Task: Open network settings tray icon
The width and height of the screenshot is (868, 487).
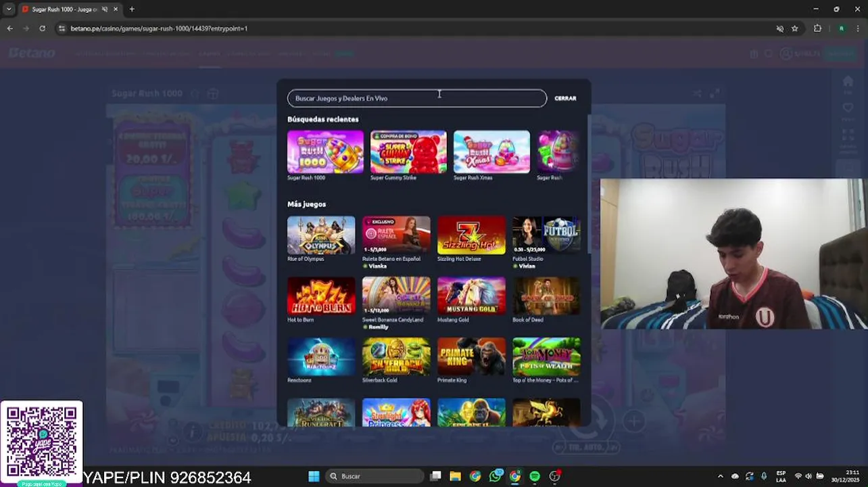Action: coord(798,476)
